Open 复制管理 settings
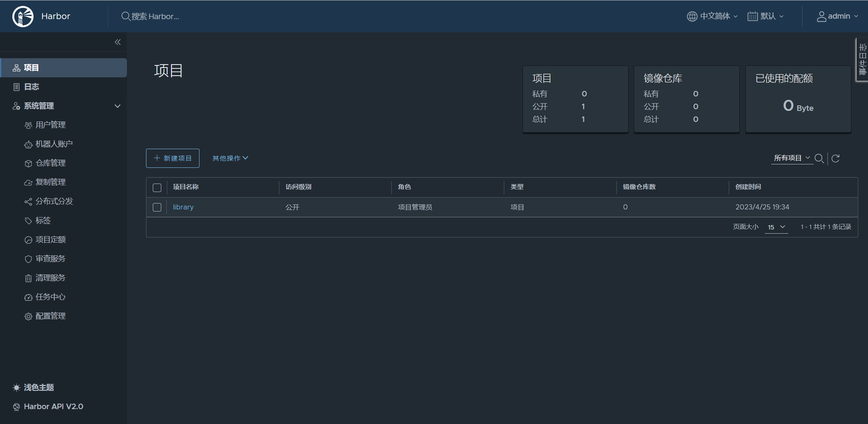The image size is (868, 424). tap(50, 182)
